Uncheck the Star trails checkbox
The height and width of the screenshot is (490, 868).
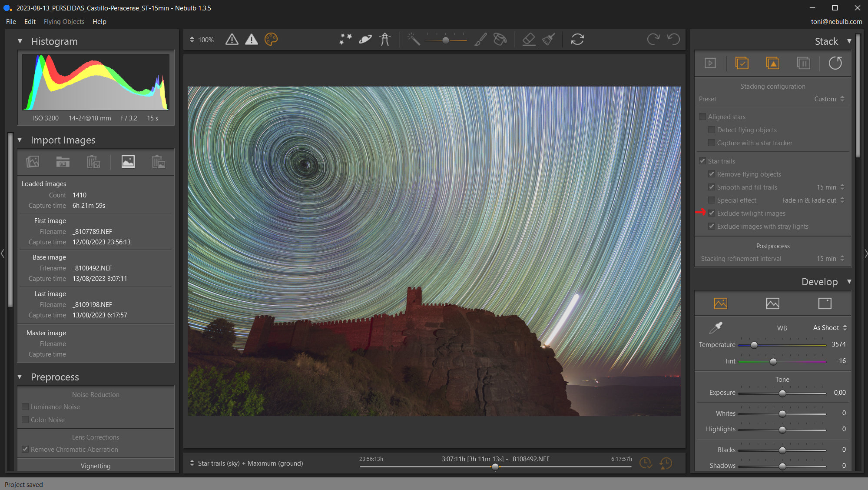(702, 161)
